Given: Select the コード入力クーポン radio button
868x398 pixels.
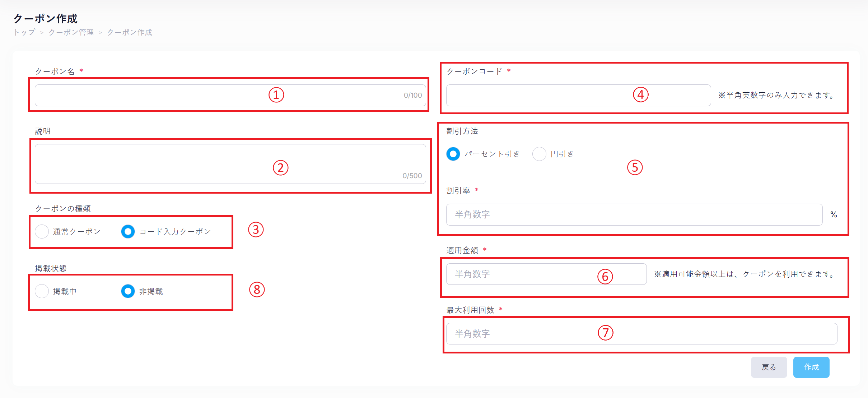Looking at the screenshot, I should (128, 231).
